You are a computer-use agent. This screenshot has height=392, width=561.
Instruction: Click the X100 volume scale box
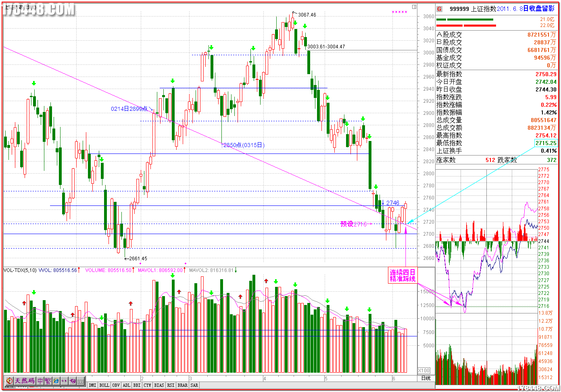click(x=424, y=371)
